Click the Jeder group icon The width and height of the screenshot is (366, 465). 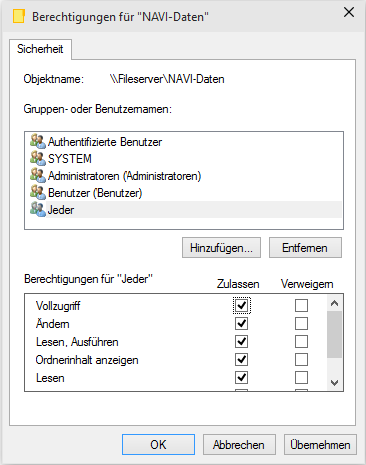(38, 209)
